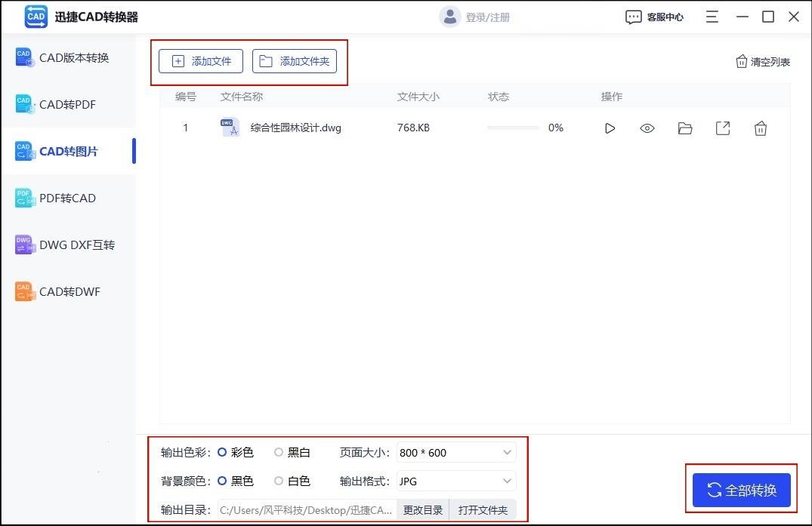This screenshot has height=526, width=812.
Task: Start converting 综合性园林设计.dwg with play icon
Action: point(610,128)
